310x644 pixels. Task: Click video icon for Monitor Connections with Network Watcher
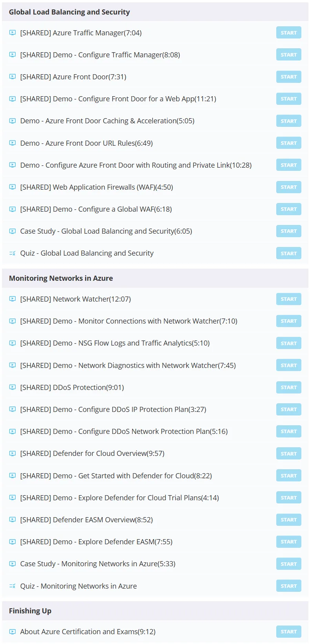tap(13, 321)
